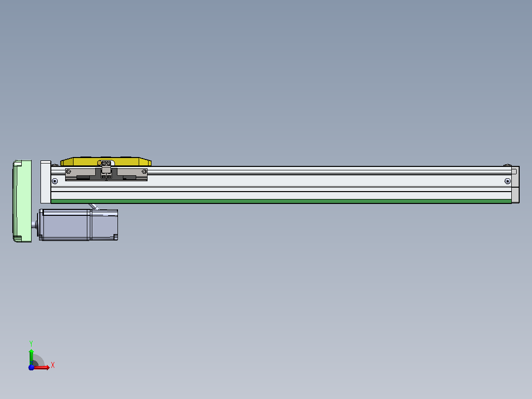532x399 pixels.
Task: Select the left screw on gray slider block
Action: [x=69, y=172]
